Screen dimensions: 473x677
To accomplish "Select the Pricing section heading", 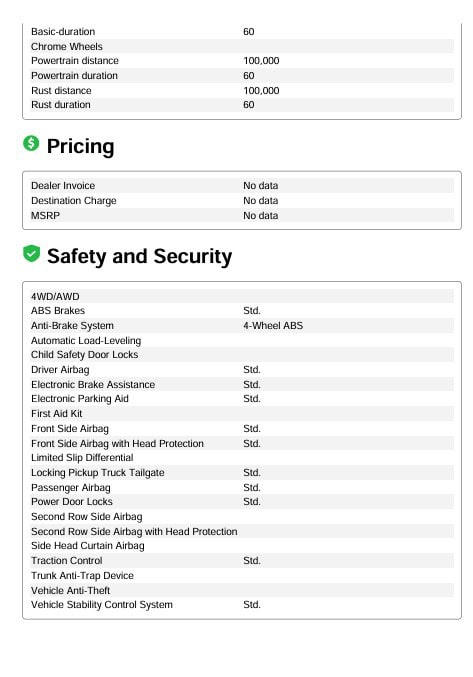I will 80,146.
